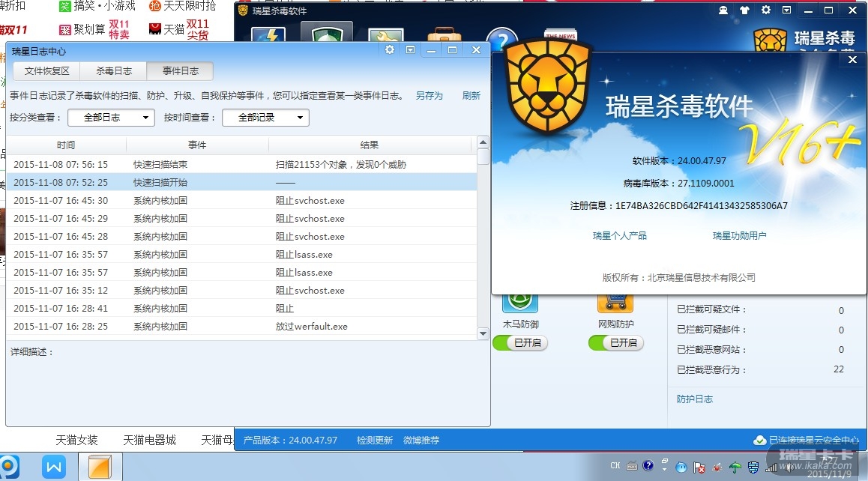Click the keyboard icon in system tray
This screenshot has height=481, width=868.
coord(632,467)
